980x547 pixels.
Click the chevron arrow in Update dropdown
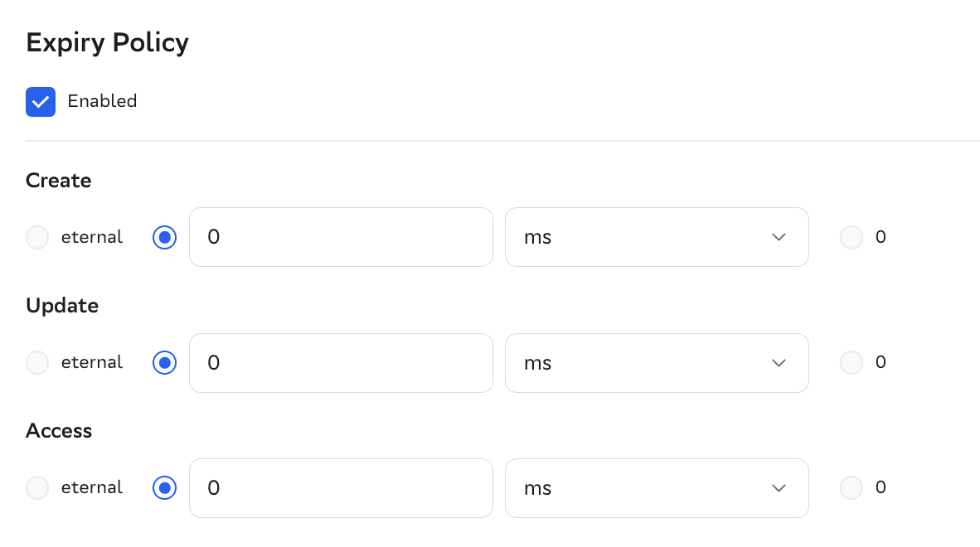tap(779, 363)
